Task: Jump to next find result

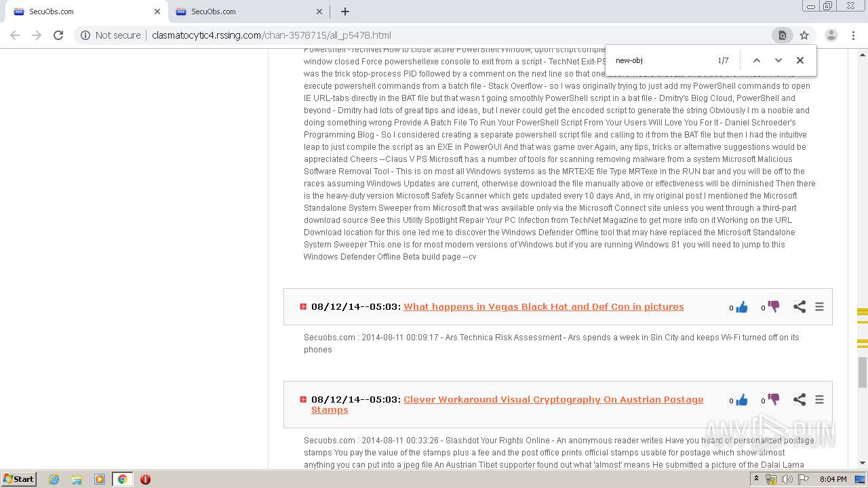Action: pyautogui.click(x=778, y=60)
